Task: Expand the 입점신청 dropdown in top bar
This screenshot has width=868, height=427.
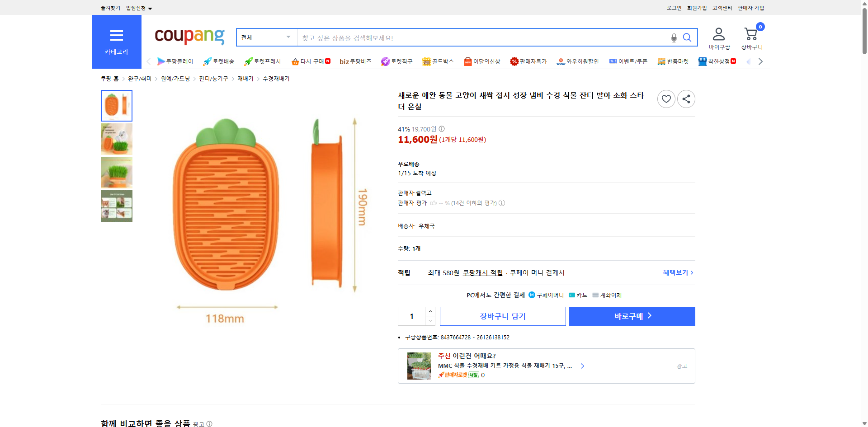Action: point(138,8)
